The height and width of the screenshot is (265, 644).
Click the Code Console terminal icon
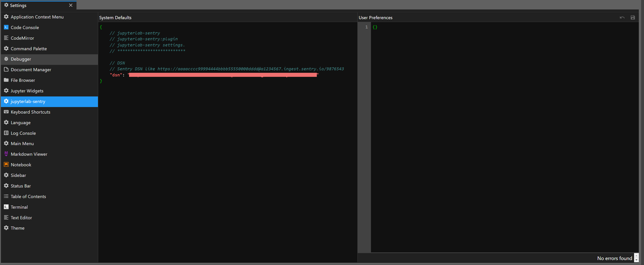click(x=6, y=27)
